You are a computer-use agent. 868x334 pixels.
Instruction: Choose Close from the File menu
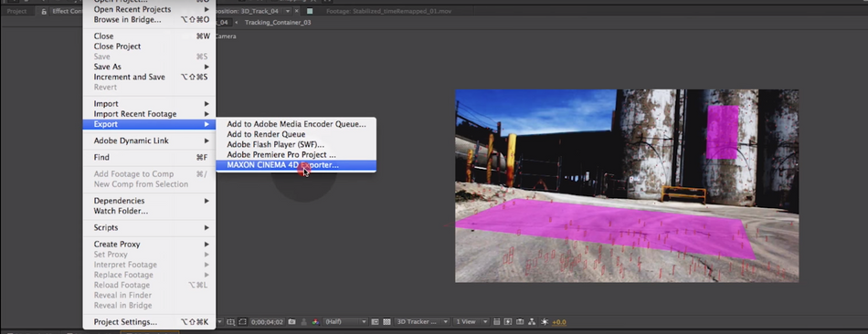149,37
